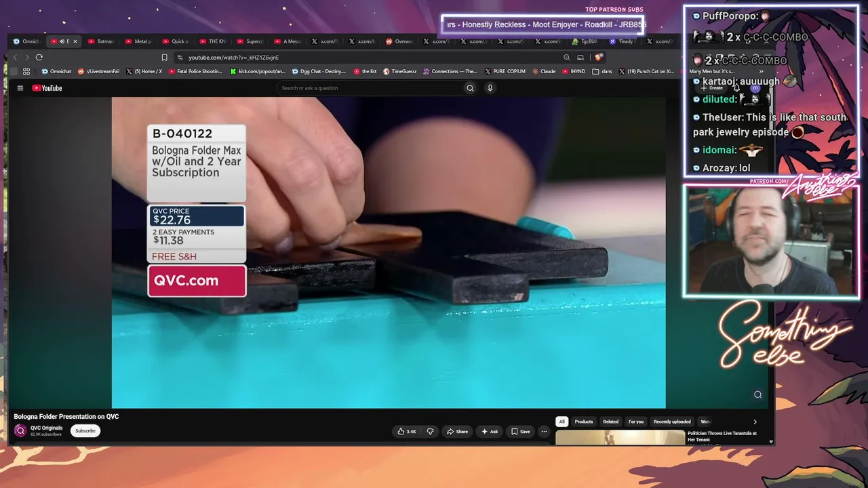Open the TimeGuessr bookmark
The width and height of the screenshot is (868, 488).
[x=400, y=71]
